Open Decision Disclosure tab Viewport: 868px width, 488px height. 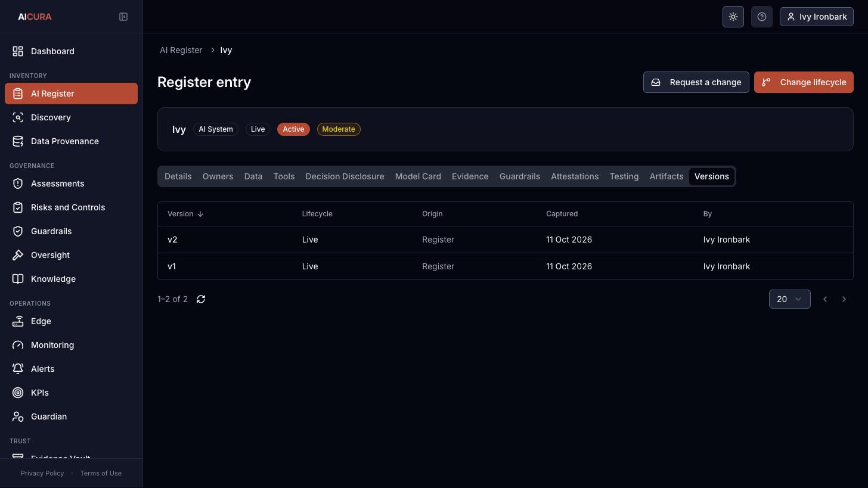click(345, 176)
